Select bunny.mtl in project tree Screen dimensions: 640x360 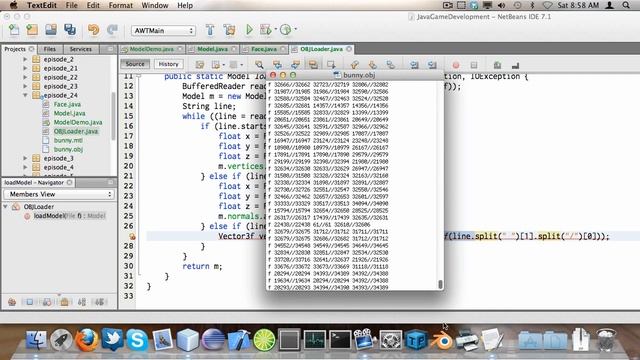click(x=68, y=140)
